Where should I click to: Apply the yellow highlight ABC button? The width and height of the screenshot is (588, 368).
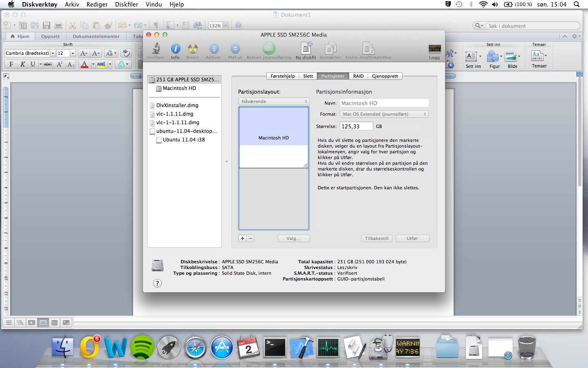click(101, 64)
